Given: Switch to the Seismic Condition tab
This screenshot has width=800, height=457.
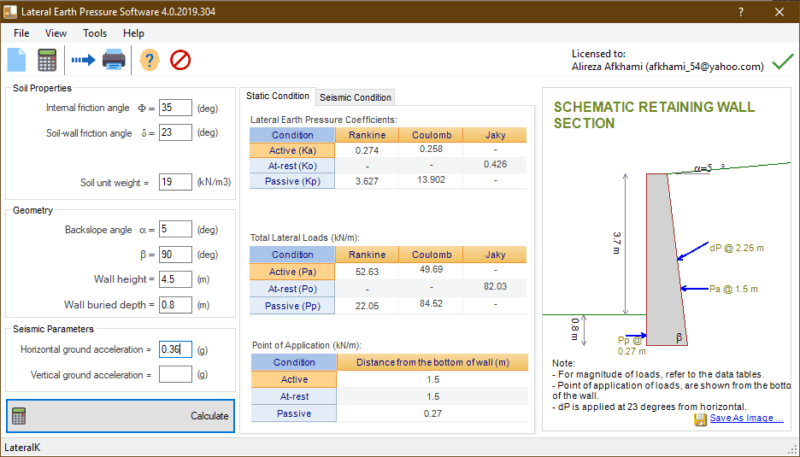Looking at the screenshot, I should (x=356, y=97).
